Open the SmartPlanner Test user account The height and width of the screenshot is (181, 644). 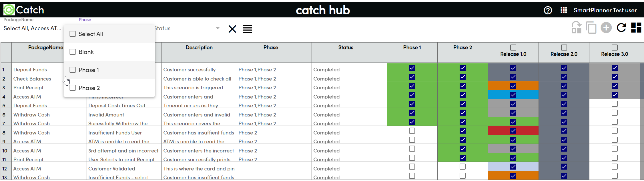(x=605, y=10)
